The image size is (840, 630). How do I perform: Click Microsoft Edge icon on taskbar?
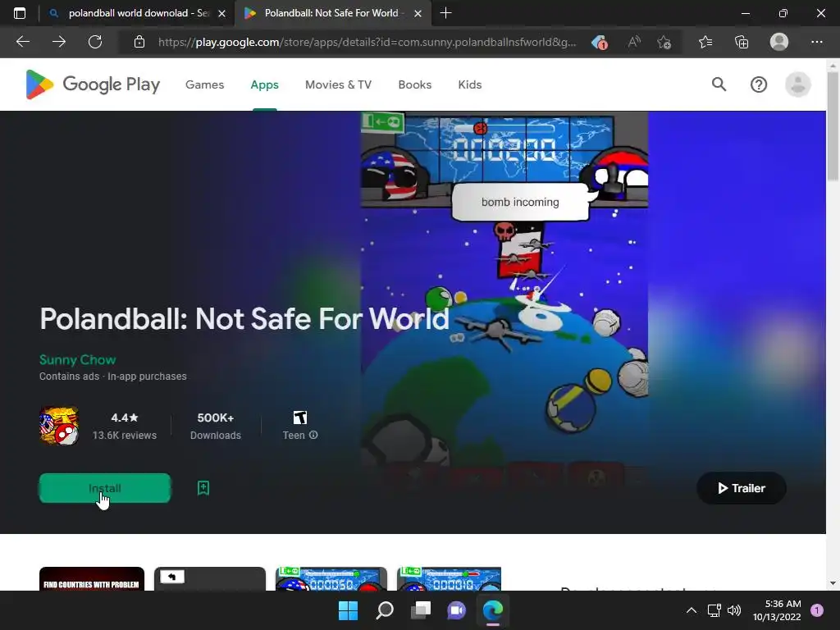pyautogui.click(x=493, y=610)
